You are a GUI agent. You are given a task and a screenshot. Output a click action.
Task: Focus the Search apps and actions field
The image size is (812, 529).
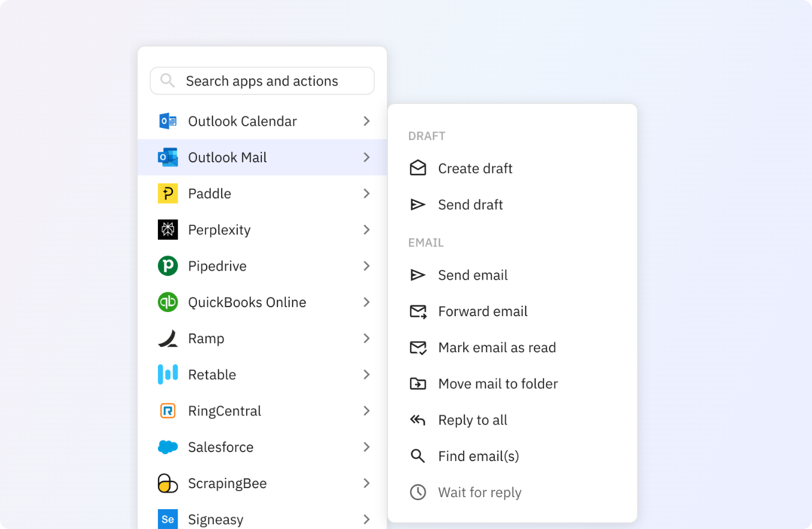point(262,81)
